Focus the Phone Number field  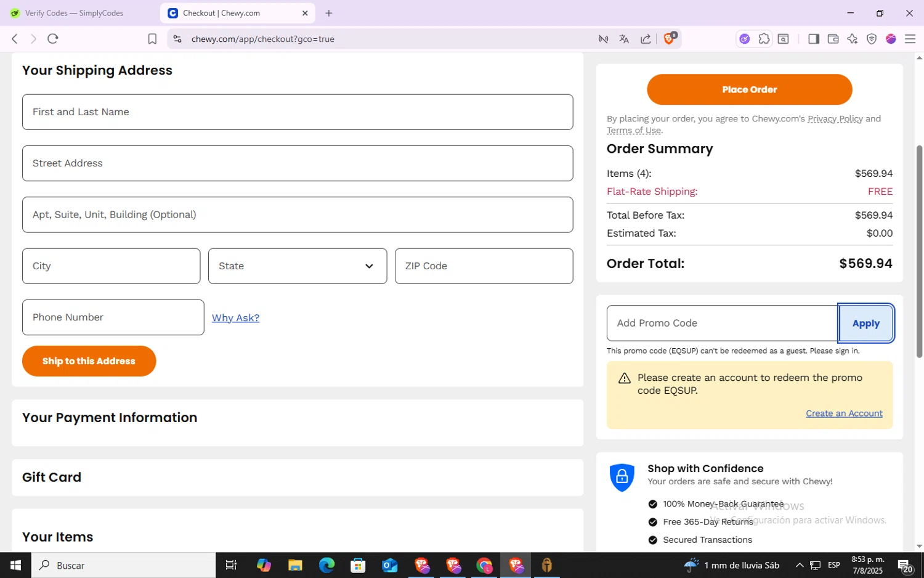[x=113, y=317]
